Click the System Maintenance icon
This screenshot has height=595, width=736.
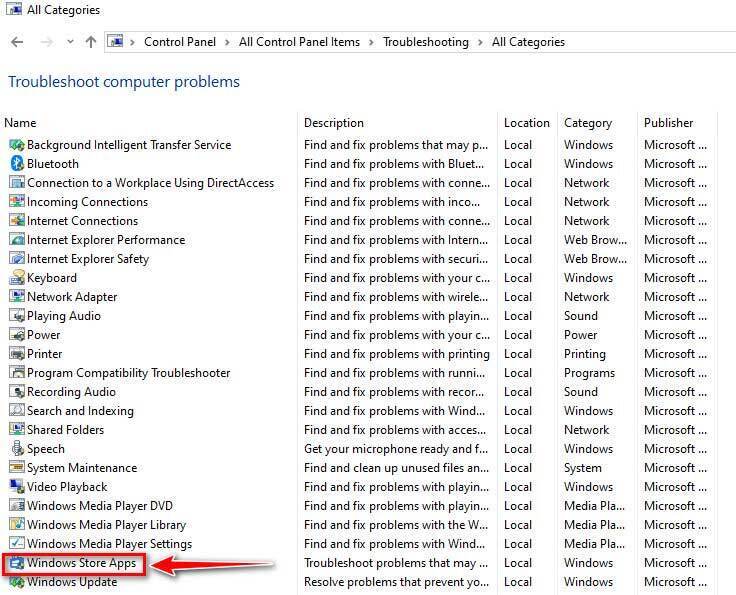(x=17, y=468)
